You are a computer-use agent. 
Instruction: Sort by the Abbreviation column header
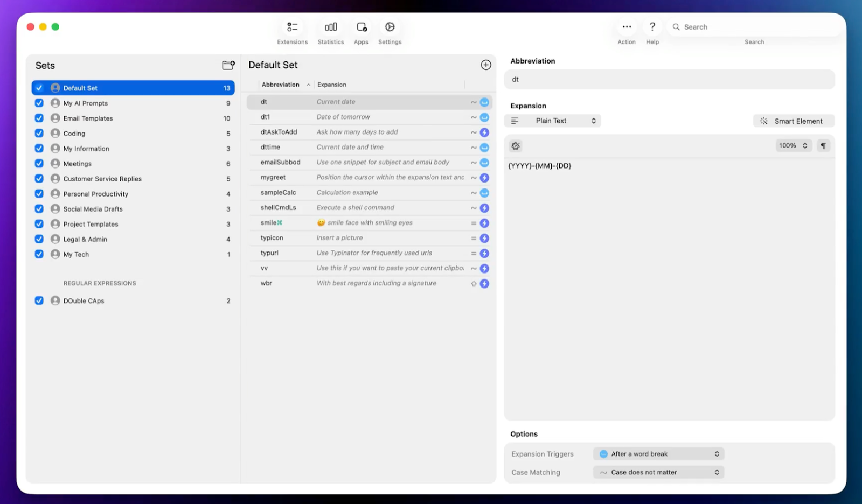[286, 85]
